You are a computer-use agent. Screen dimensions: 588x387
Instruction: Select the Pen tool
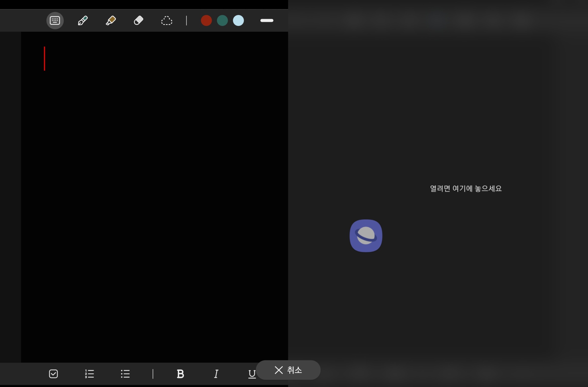(83, 21)
